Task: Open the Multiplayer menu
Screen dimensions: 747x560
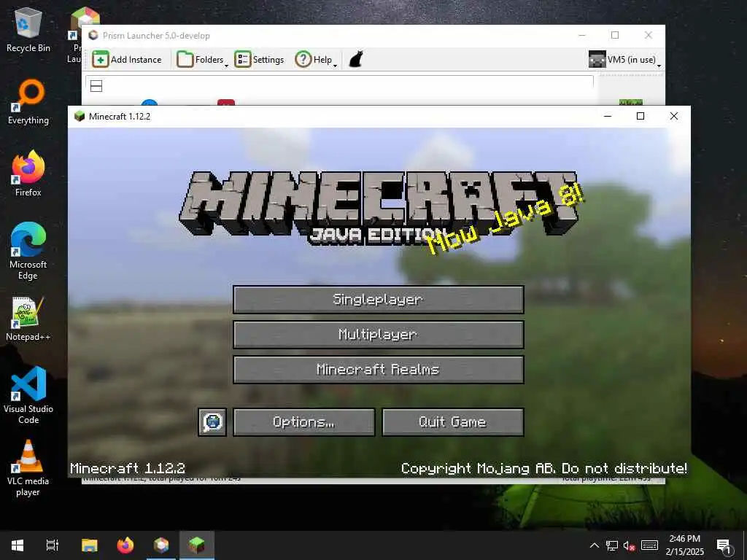Action: [379, 334]
